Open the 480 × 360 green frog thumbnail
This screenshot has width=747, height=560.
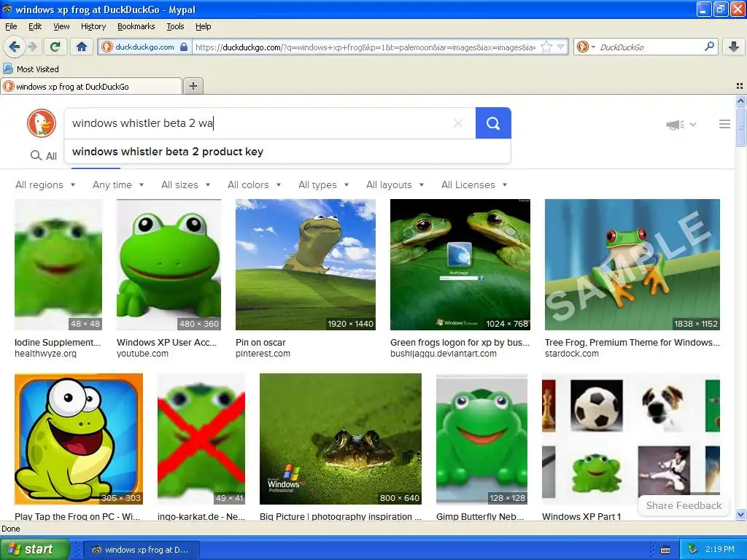click(x=169, y=264)
